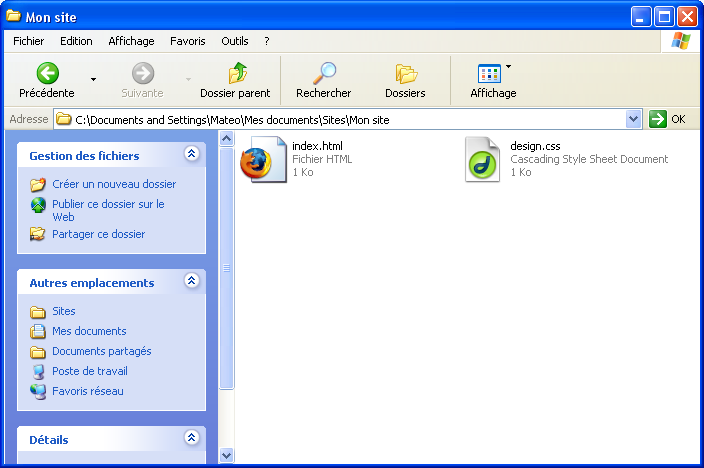Collapse the Gestion des fichiers panel

191,155
